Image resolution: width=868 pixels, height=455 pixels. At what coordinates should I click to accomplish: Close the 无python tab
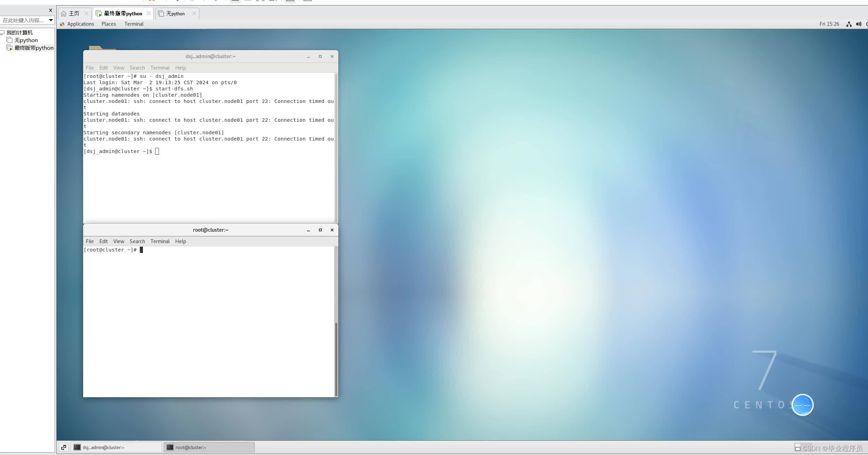coord(194,14)
